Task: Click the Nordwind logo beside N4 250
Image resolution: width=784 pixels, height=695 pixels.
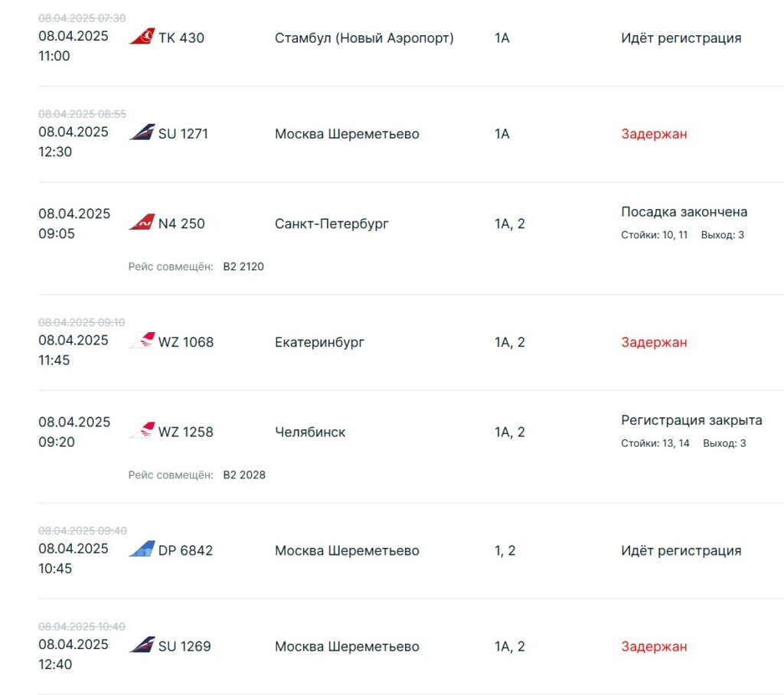Action: pos(142,223)
